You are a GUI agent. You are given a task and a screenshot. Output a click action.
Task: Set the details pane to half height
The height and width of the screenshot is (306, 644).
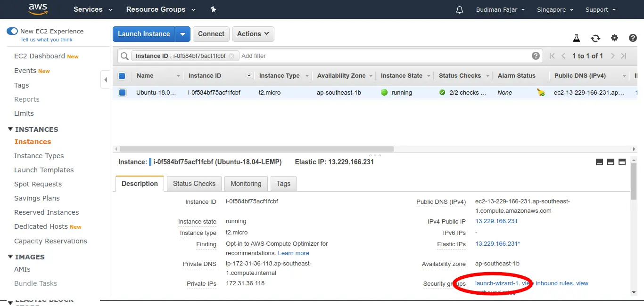[x=611, y=162]
